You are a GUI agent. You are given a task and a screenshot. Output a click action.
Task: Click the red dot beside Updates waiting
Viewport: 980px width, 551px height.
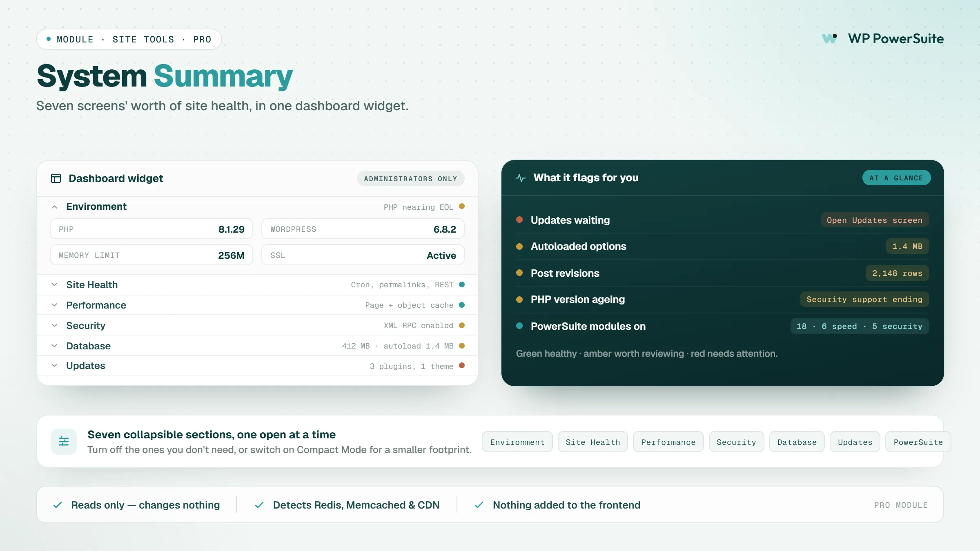[x=519, y=220]
